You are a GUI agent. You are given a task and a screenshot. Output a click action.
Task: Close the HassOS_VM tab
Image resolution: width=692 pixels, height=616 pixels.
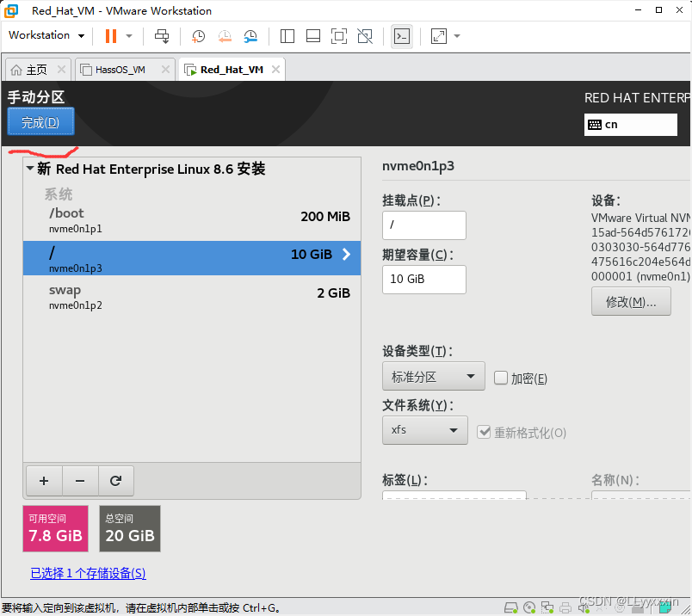(x=165, y=70)
